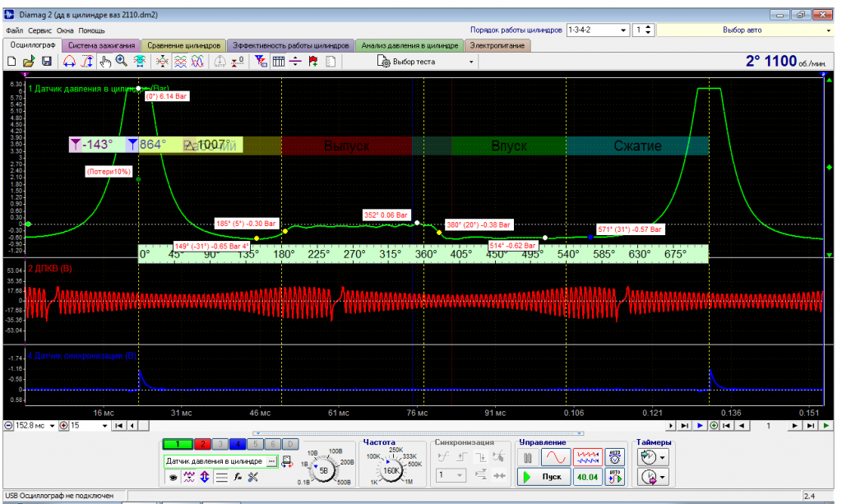842x504 pixels.
Task: Toggle channel 3 gray button
Action: 220,444
